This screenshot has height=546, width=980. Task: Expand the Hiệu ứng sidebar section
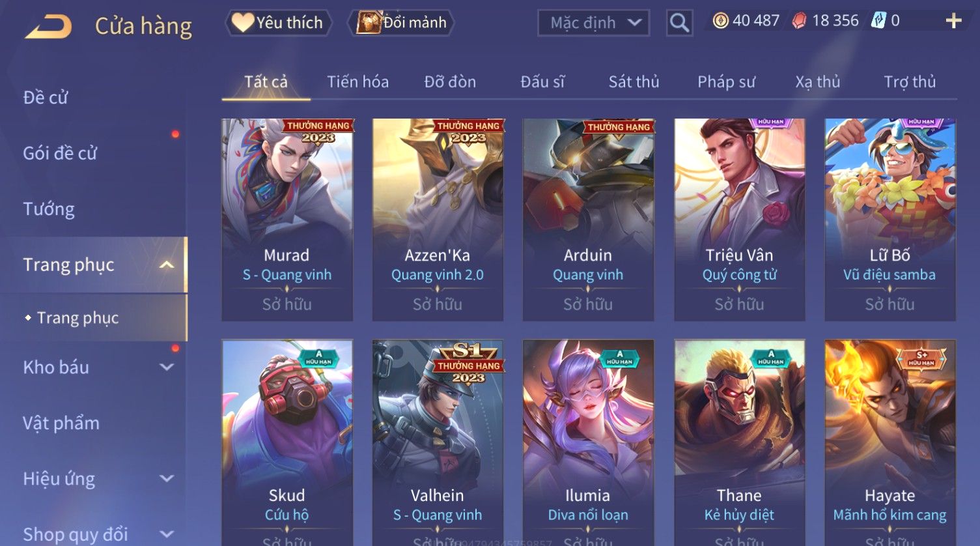point(167,479)
